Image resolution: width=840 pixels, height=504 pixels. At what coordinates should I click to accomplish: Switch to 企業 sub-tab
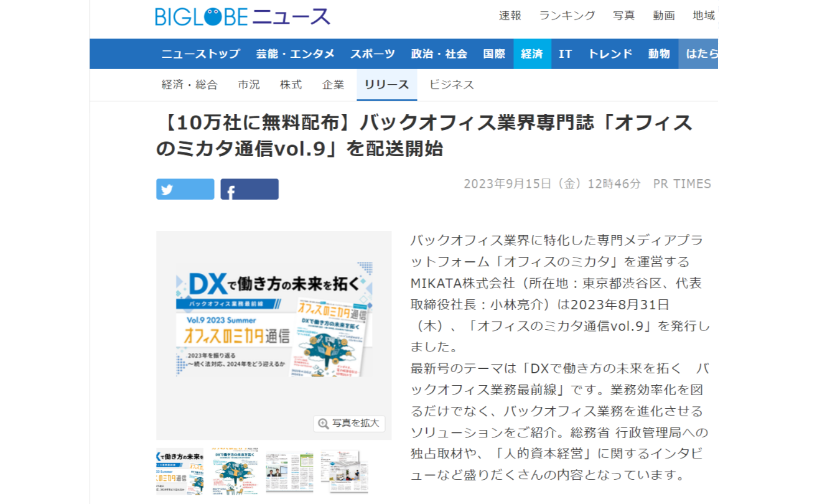[333, 85]
